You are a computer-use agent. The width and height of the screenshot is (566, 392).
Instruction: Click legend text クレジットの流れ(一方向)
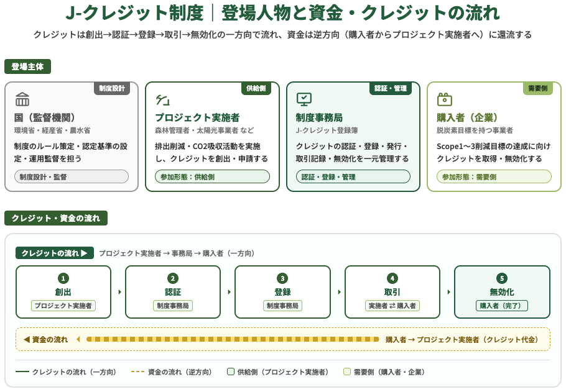point(75,371)
